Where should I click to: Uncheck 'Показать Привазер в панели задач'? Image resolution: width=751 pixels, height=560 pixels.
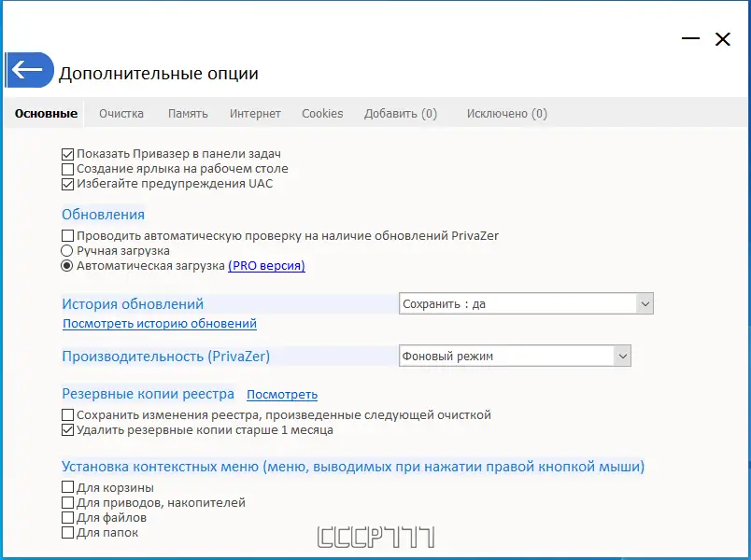click(x=68, y=154)
